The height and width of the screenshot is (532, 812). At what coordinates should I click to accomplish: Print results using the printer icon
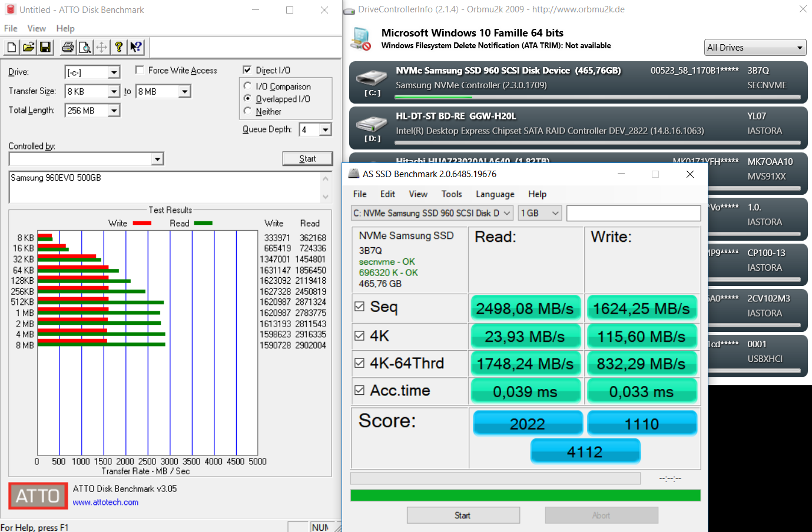[x=68, y=47]
